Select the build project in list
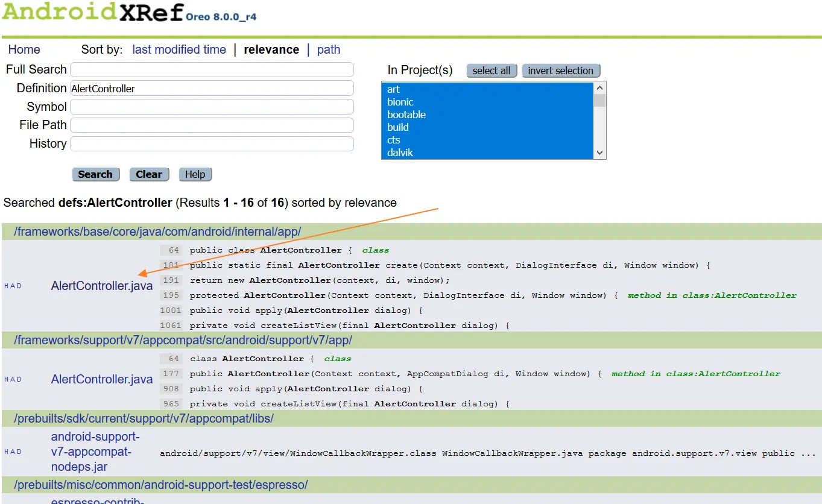Screen dimensions: 822x504 click(488, 127)
